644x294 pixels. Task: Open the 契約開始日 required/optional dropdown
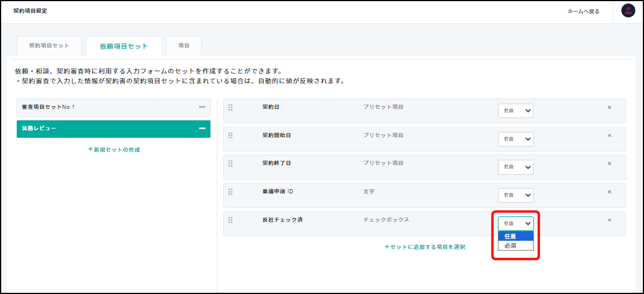tap(516, 139)
